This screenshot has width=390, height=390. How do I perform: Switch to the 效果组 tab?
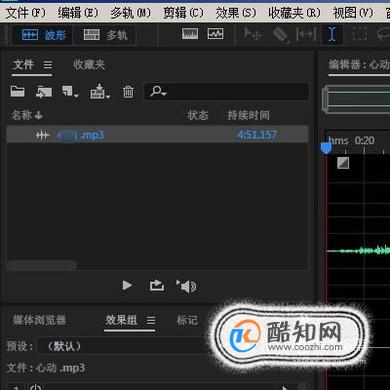[x=121, y=320]
